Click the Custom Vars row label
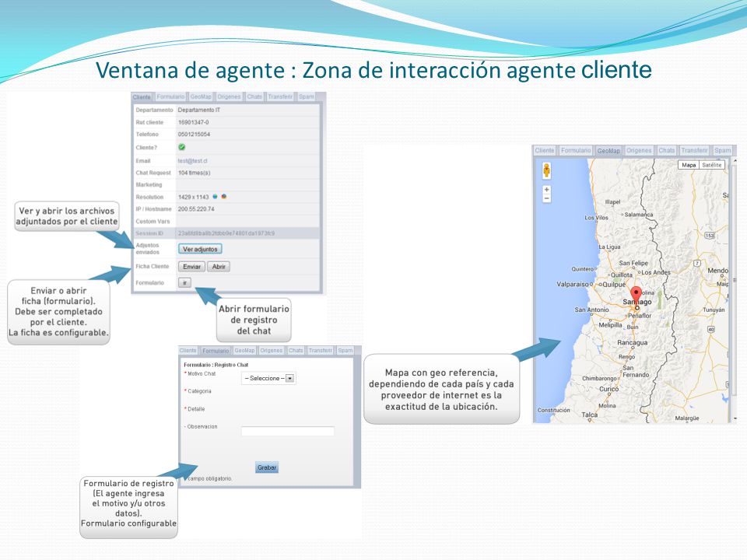Image resolution: width=747 pixels, height=560 pixels. pyautogui.click(x=153, y=222)
